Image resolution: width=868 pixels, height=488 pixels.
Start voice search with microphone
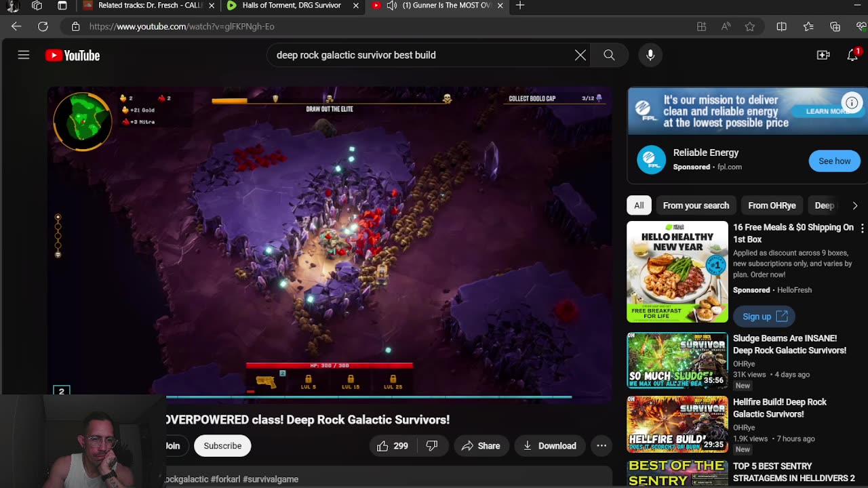tap(650, 55)
